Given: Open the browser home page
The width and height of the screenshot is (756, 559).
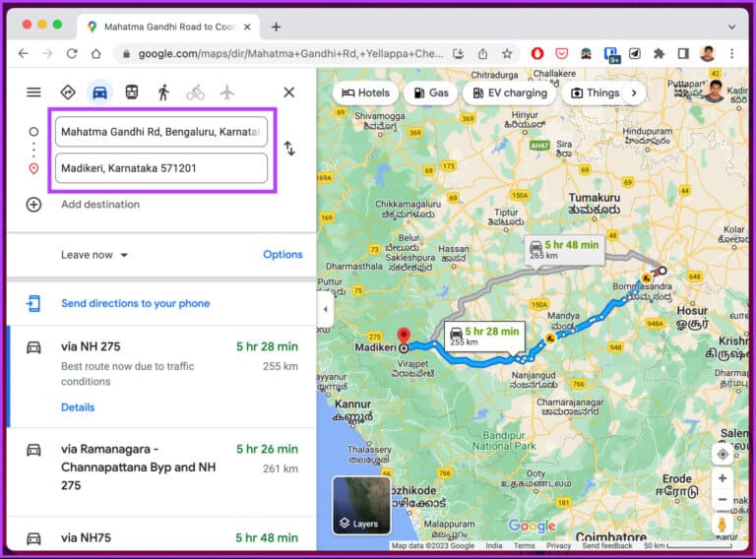Looking at the screenshot, I should 95,53.
